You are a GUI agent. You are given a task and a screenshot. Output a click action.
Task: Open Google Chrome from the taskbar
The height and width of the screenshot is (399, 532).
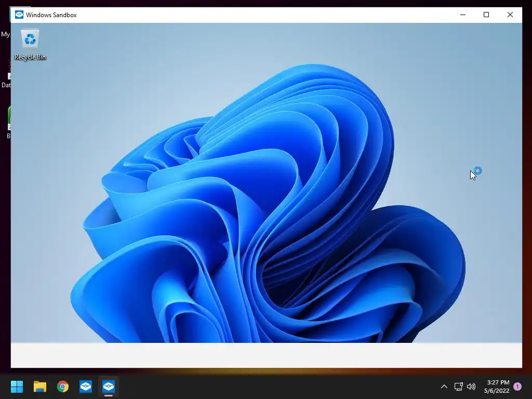pyautogui.click(x=63, y=387)
